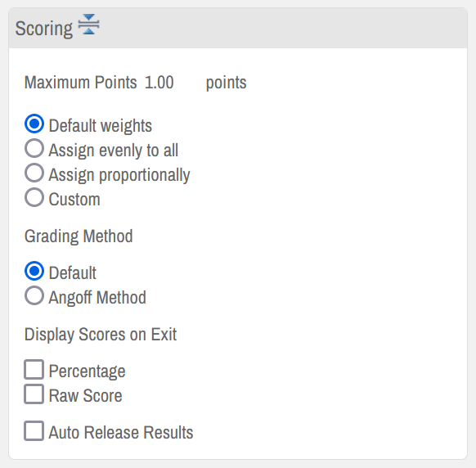This screenshot has height=468, width=476.
Task: Click the Scoring panel header title
Action: pyautogui.click(x=44, y=29)
